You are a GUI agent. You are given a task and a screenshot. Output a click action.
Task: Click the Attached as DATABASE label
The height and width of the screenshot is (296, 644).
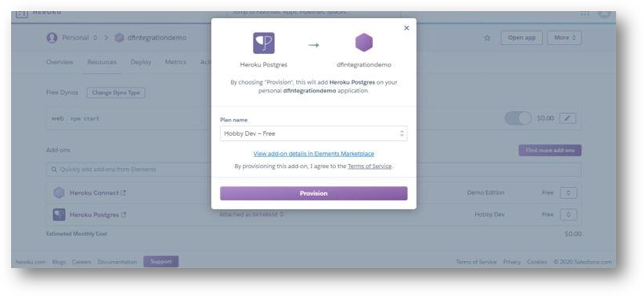(252, 215)
